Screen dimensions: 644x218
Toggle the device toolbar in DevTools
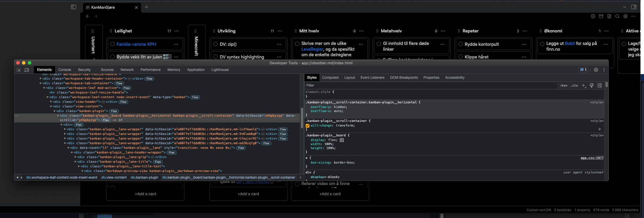click(27, 70)
